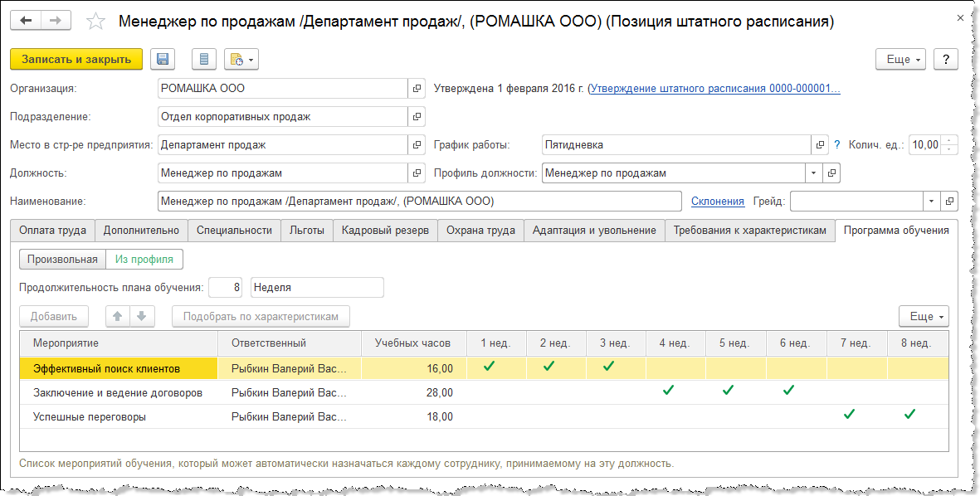Open the Организация field's linked record icon
Screen dimensions: 980x496
click(x=417, y=88)
